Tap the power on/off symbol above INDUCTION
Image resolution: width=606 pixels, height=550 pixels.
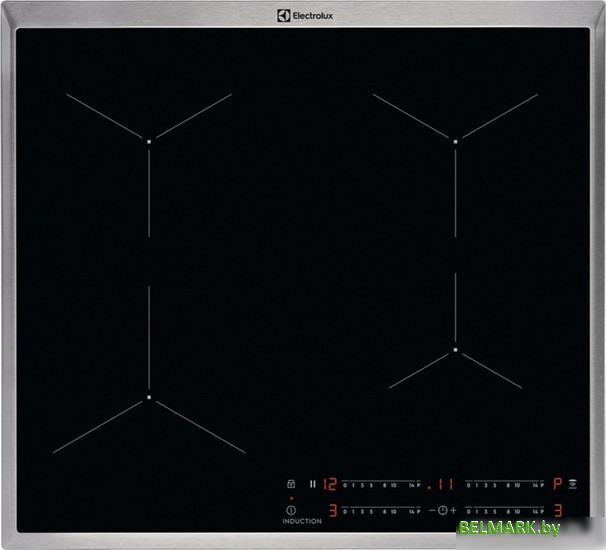coord(292,510)
